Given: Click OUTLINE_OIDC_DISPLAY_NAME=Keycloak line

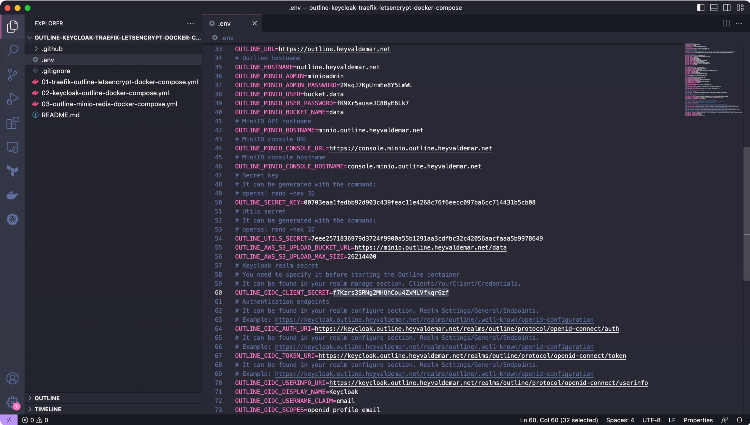Looking at the screenshot, I should tap(296, 392).
